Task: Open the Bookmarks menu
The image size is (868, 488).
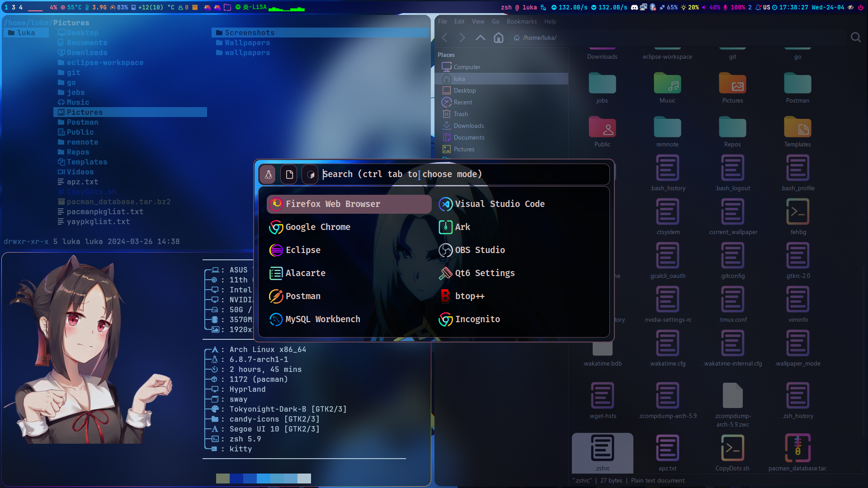Action: pyautogui.click(x=522, y=21)
